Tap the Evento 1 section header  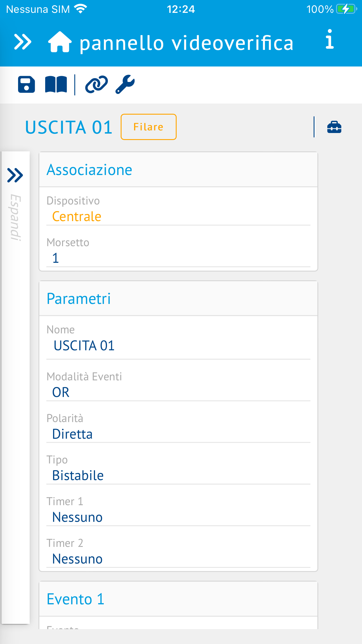click(178, 599)
